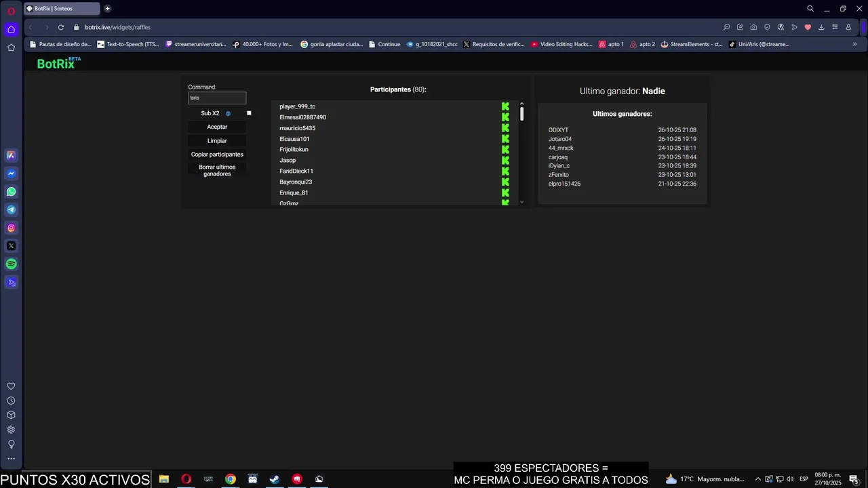Select the BotRix | Sorteos tab
The height and width of the screenshot is (488, 868).
[61, 9]
